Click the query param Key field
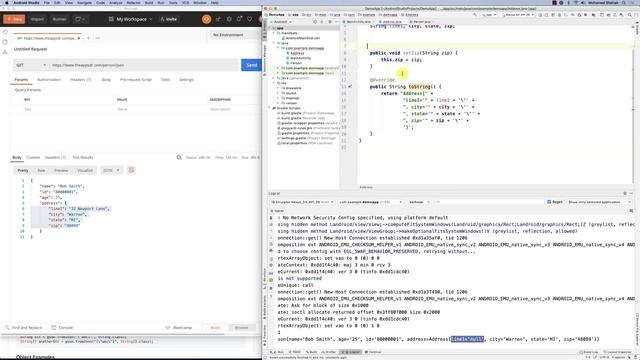 pos(67,109)
